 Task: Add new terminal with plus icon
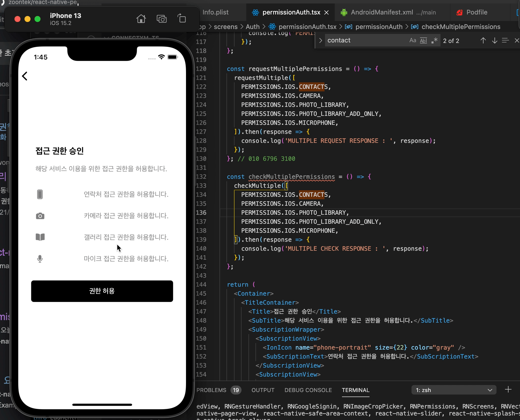[508, 390]
